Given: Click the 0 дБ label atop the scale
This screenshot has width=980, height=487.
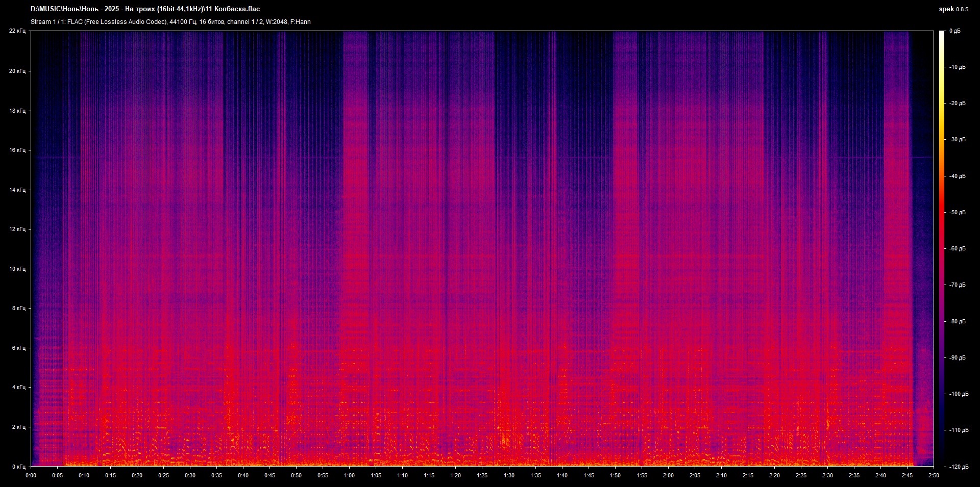Looking at the screenshot, I should tap(955, 31).
